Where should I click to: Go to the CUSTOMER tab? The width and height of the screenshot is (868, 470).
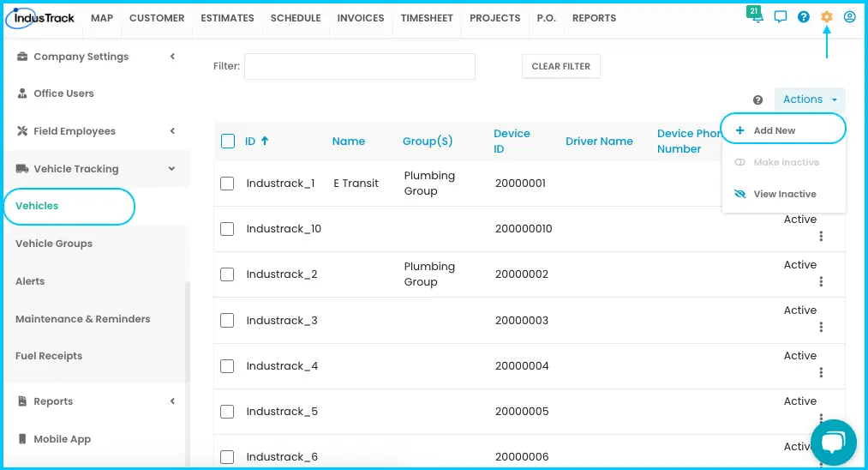pos(157,18)
